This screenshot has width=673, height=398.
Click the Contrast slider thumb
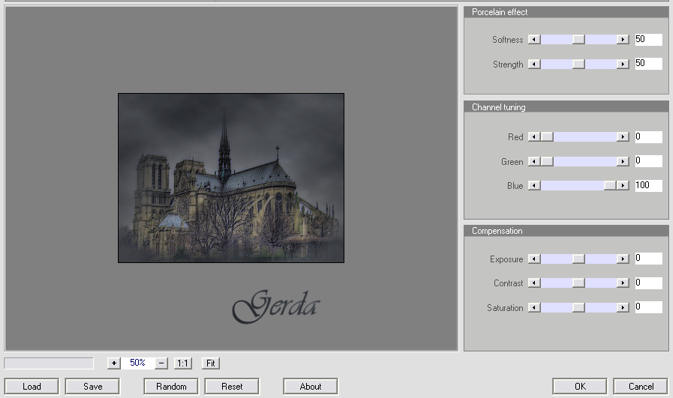(x=579, y=283)
